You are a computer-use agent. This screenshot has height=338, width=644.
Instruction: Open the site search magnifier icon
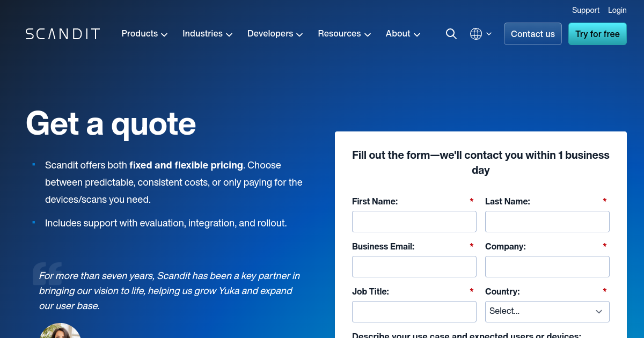tap(451, 34)
